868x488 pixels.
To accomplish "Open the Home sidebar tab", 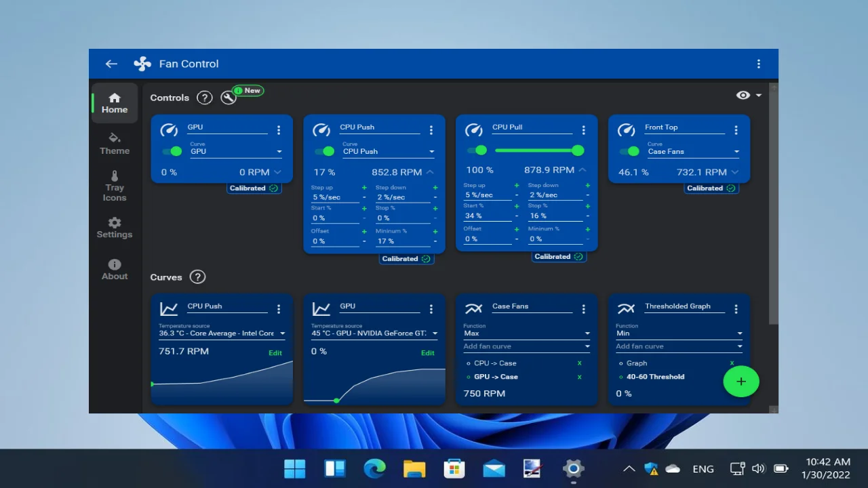I will (115, 103).
